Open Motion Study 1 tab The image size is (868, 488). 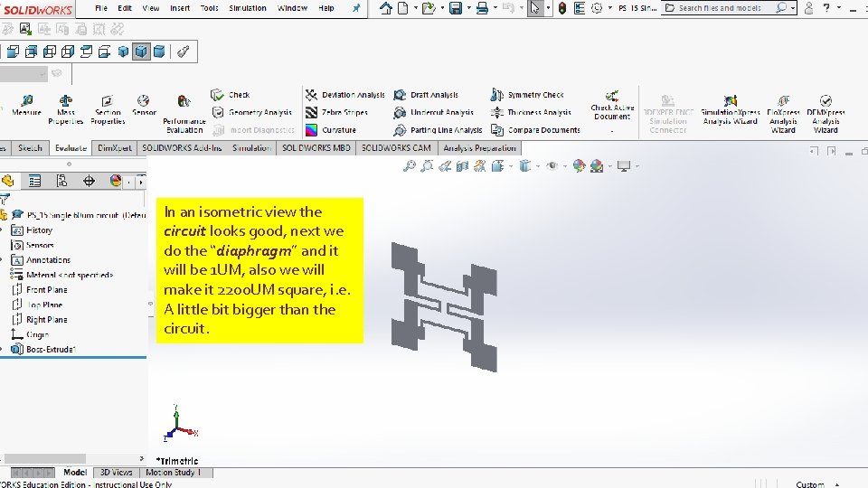[173, 473]
